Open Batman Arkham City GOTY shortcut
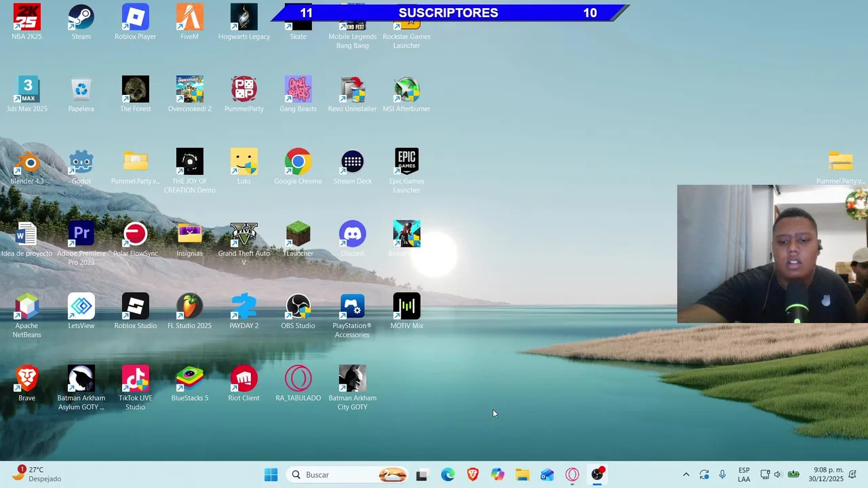 (353, 380)
